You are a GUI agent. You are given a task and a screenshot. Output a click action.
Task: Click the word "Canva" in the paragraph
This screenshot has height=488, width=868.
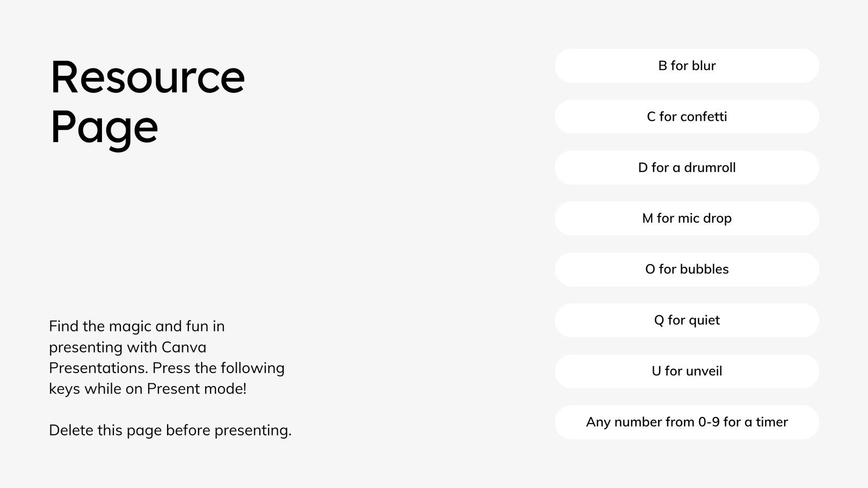[x=184, y=347]
